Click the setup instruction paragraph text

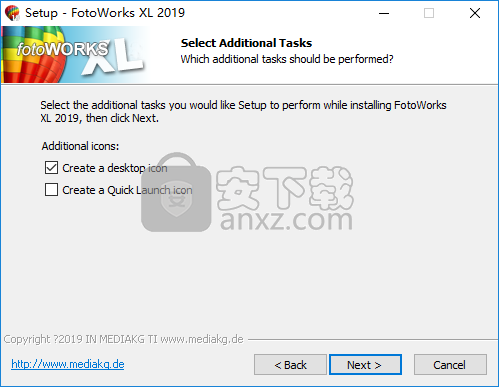point(243,111)
